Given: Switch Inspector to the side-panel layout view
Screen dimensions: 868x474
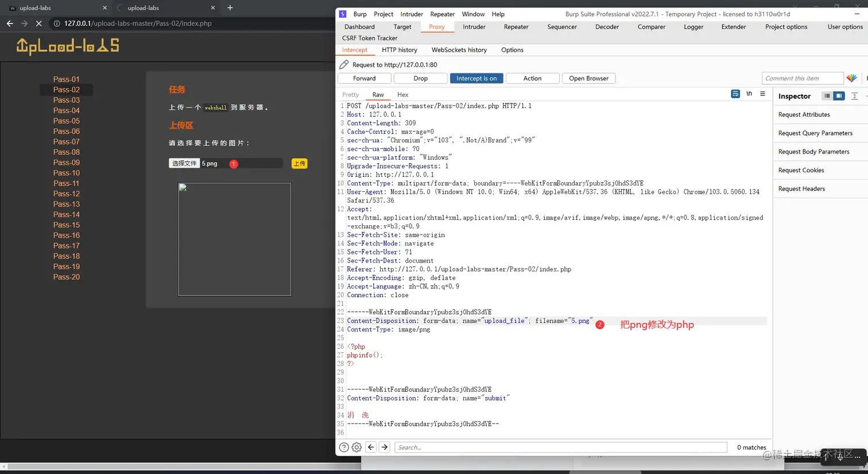Looking at the screenshot, I should click(839, 96).
